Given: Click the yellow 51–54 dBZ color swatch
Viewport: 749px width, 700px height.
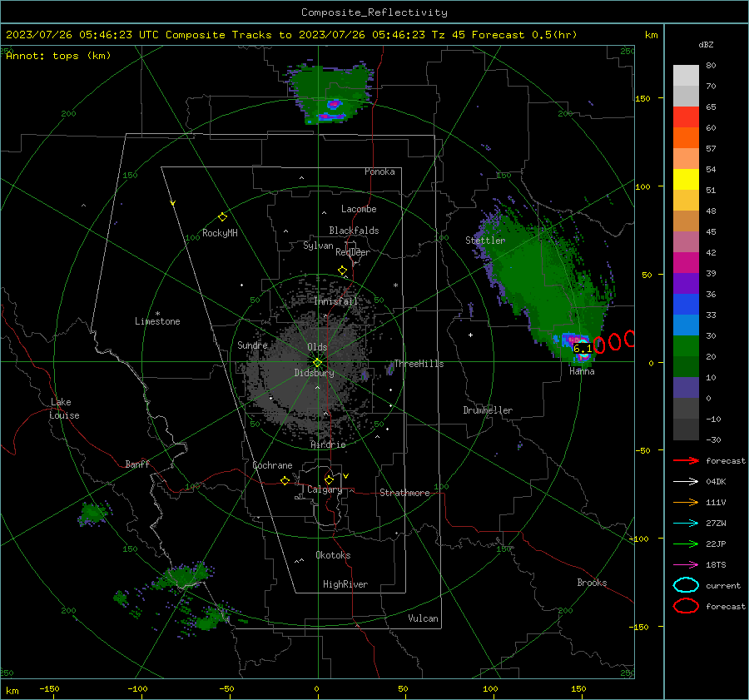Looking at the screenshot, I should pos(686,180).
